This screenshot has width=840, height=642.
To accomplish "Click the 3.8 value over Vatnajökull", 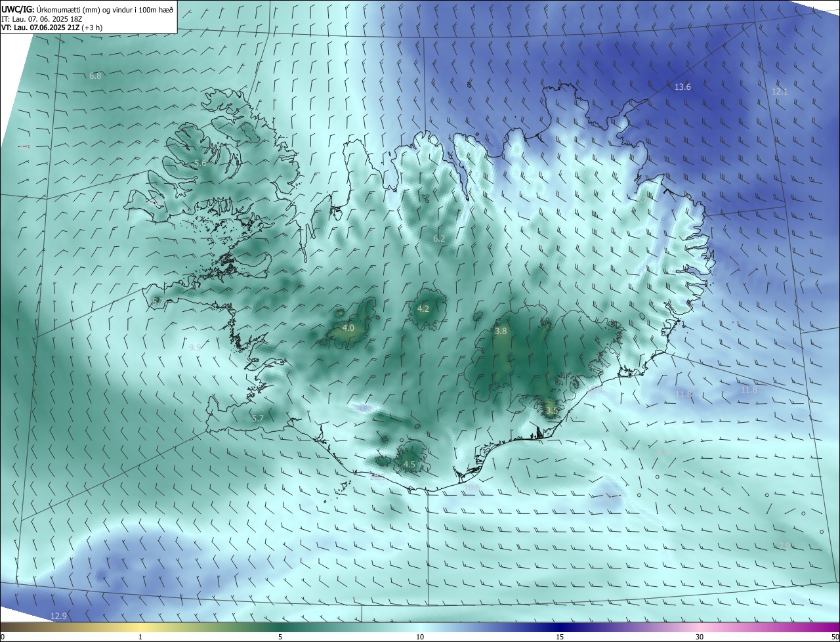I will pyautogui.click(x=501, y=332).
